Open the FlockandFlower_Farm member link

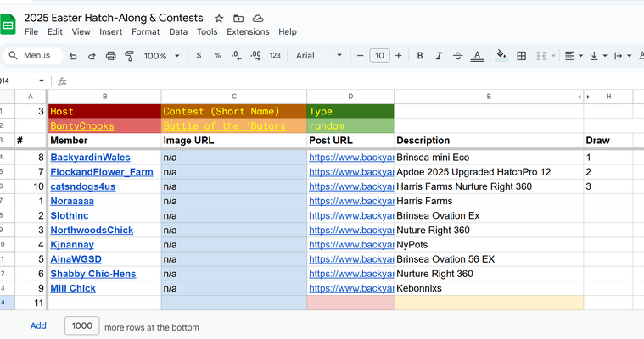102,172
